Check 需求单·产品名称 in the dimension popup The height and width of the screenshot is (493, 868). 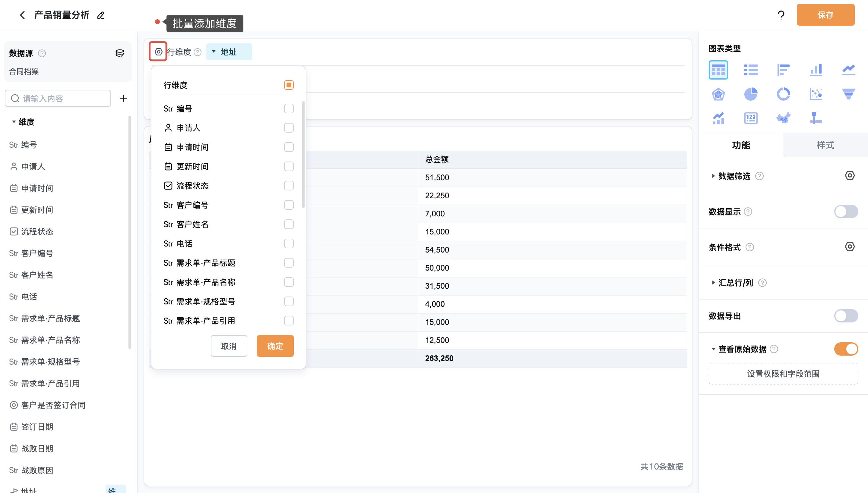point(289,282)
